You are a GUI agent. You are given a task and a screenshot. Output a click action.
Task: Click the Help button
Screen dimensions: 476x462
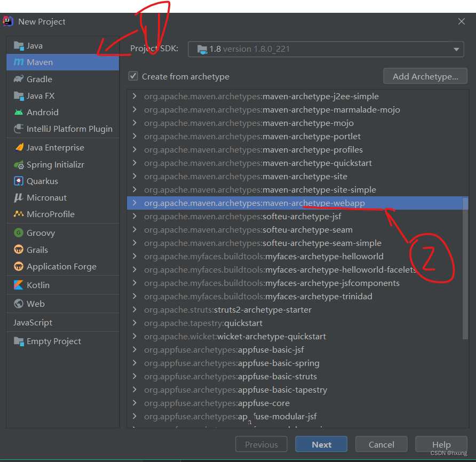[x=441, y=444]
